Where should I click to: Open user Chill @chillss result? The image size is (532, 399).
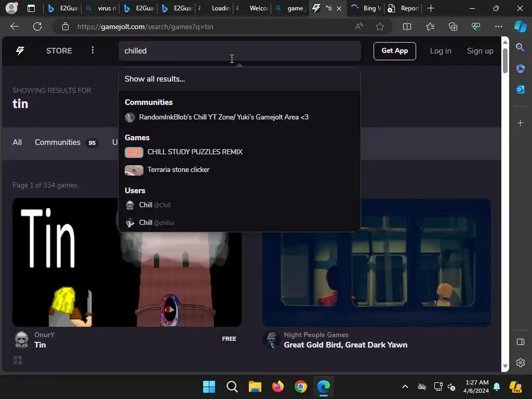tap(240, 222)
